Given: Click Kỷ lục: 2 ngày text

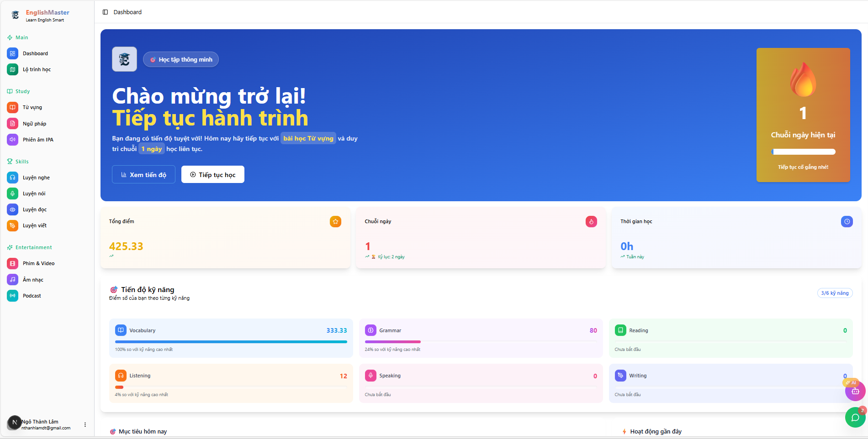Looking at the screenshot, I should click(391, 257).
